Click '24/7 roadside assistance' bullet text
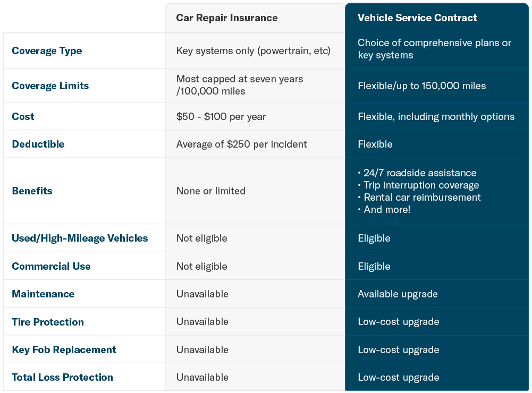532x393 pixels. click(x=420, y=173)
